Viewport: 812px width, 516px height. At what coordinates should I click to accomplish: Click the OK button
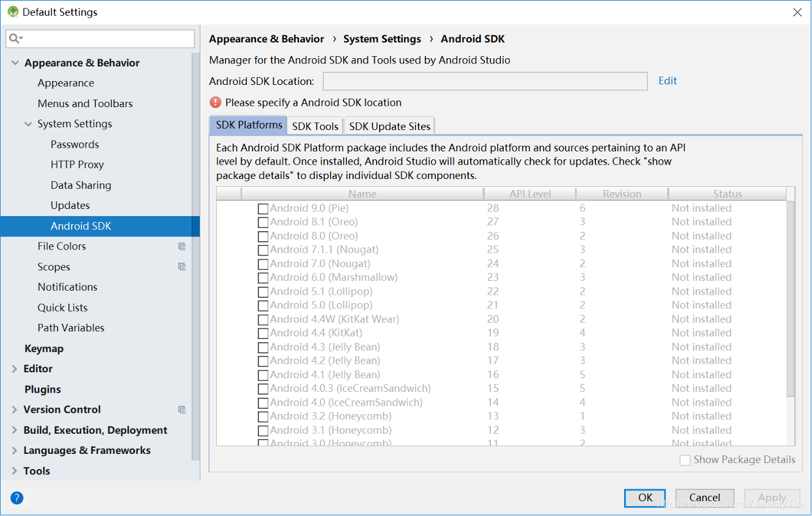pos(645,498)
